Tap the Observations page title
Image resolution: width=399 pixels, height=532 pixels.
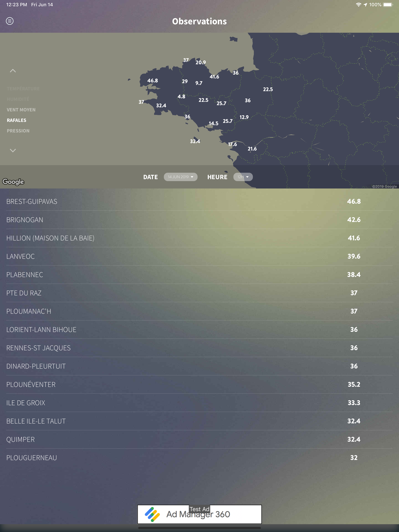[x=199, y=21]
